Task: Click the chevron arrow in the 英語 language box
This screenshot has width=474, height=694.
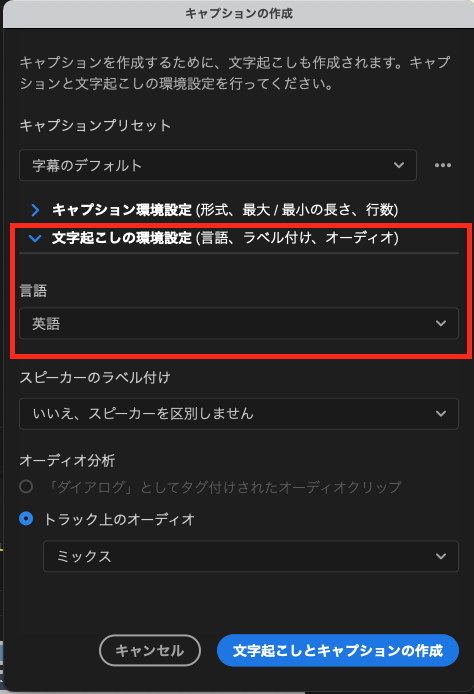Action: pos(441,323)
